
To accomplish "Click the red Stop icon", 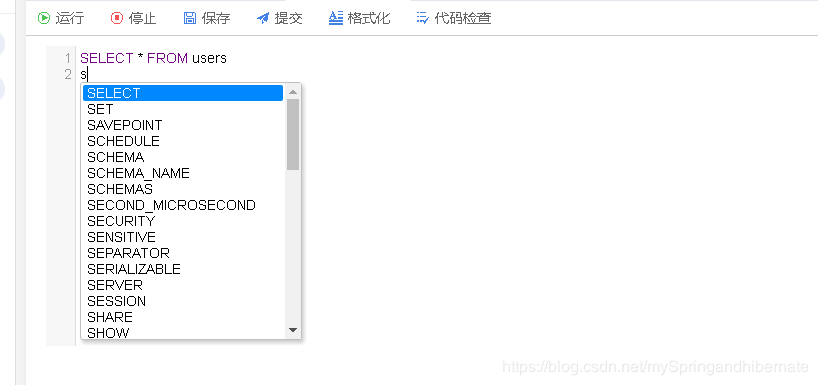I will pyautogui.click(x=116, y=18).
